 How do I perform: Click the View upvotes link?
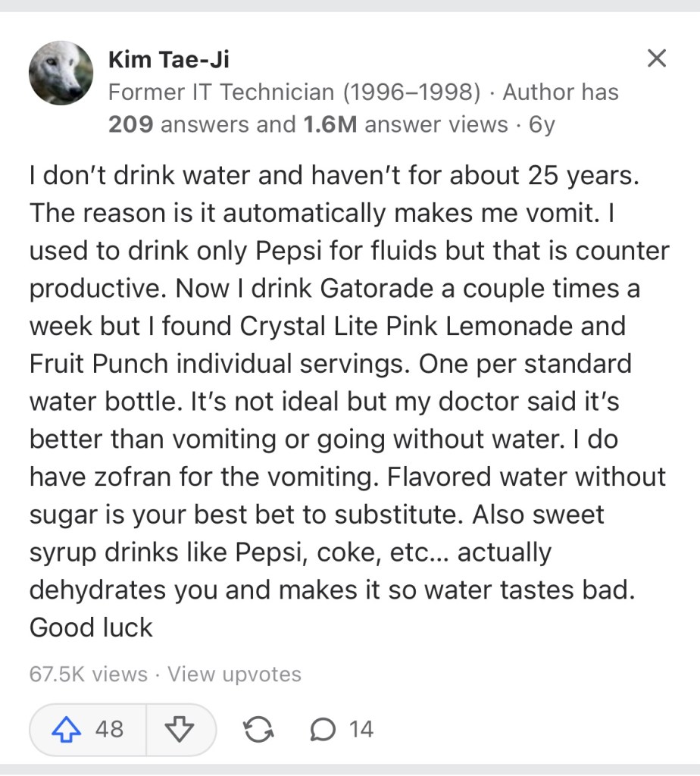[x=234, y=674]
